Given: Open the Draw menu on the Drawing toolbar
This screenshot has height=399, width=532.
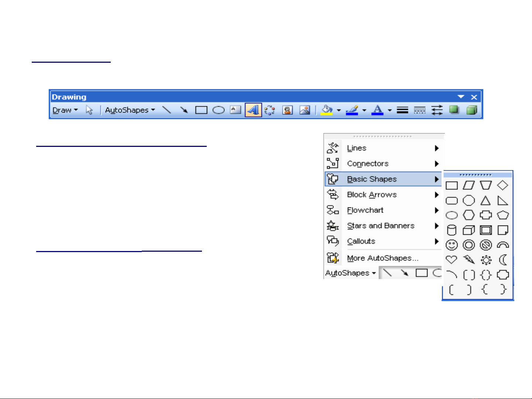Looking at the screenshot, I should click(x=65, y=110).
